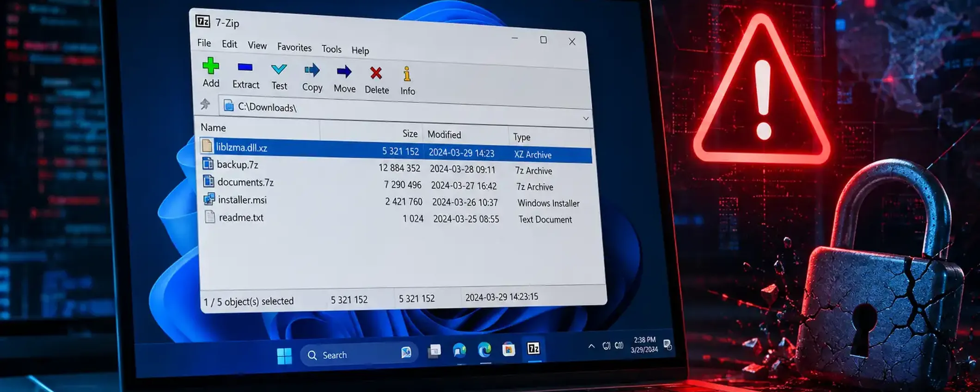The height and width of the screenshot is (392, 980).
Task: Click modified date 2024-03-27 16:42
Action: [464, 186]
